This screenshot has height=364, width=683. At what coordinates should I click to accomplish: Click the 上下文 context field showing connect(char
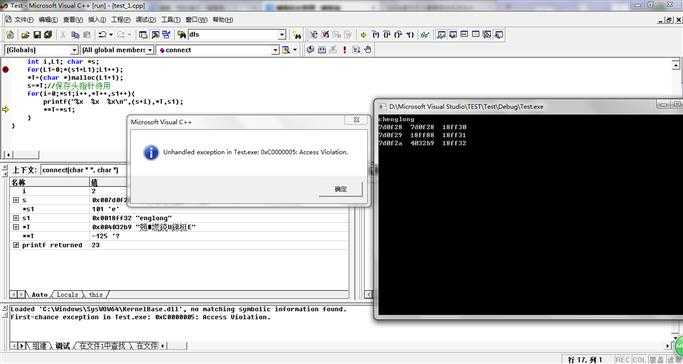point(83,170)
